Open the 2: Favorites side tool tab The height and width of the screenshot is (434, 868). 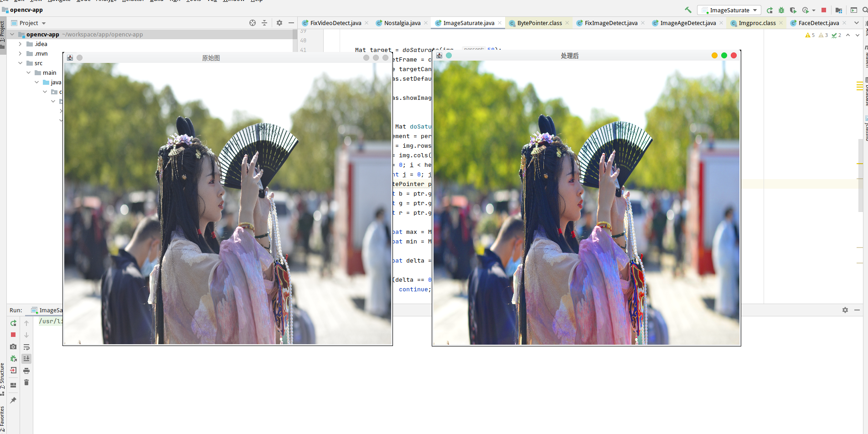(x=3, y=418)
